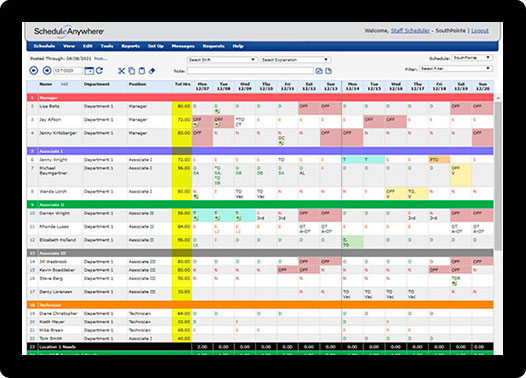Open note icon in Lisa Beltz Tue 12/08 cell

point(217,111)
